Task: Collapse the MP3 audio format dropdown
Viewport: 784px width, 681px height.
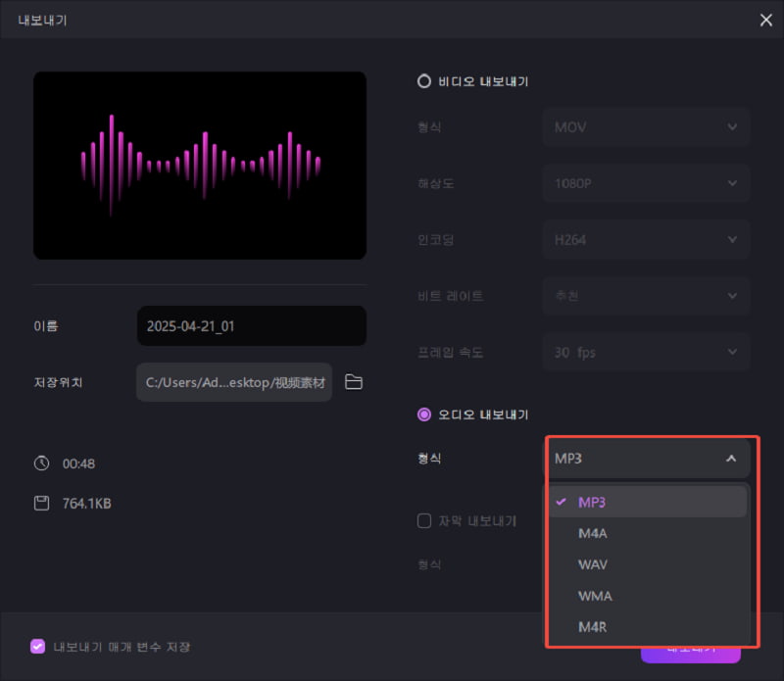Action: (647, 459)
